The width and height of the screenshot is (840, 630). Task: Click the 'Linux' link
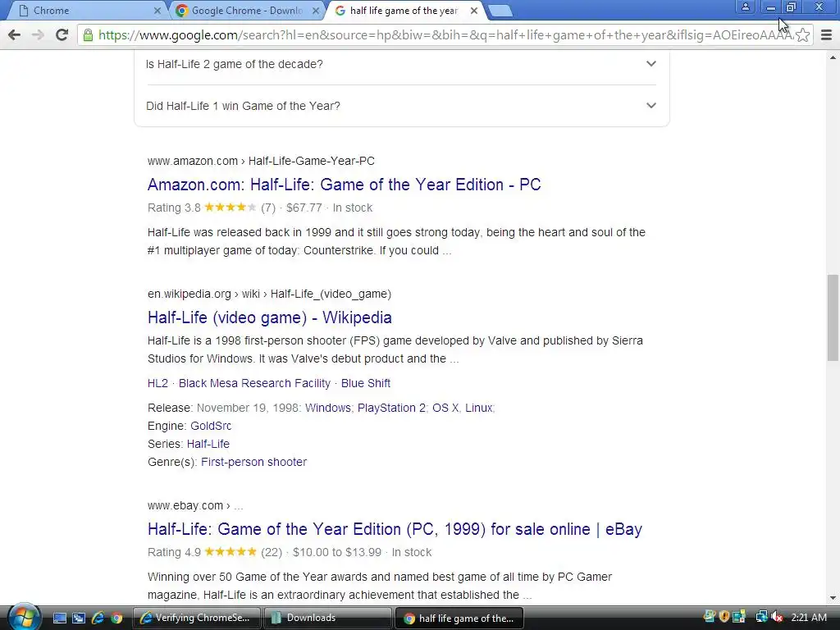click(479, 409)
